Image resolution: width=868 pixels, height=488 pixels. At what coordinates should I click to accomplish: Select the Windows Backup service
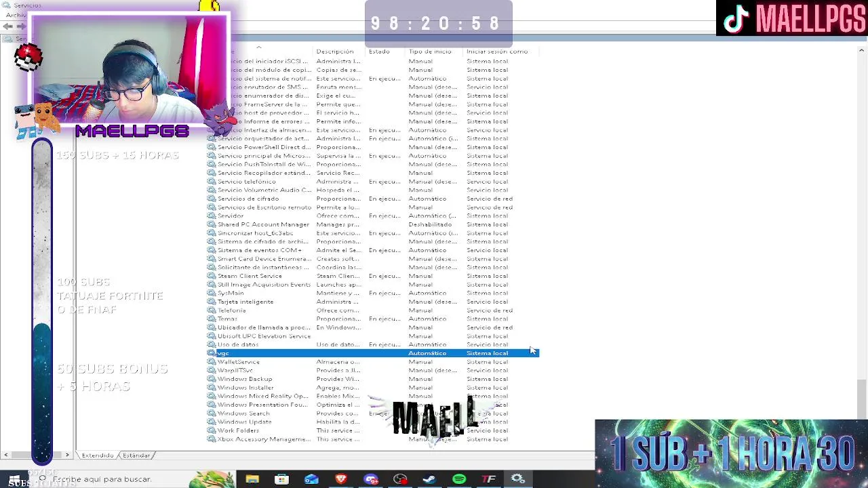click(373, 379)
